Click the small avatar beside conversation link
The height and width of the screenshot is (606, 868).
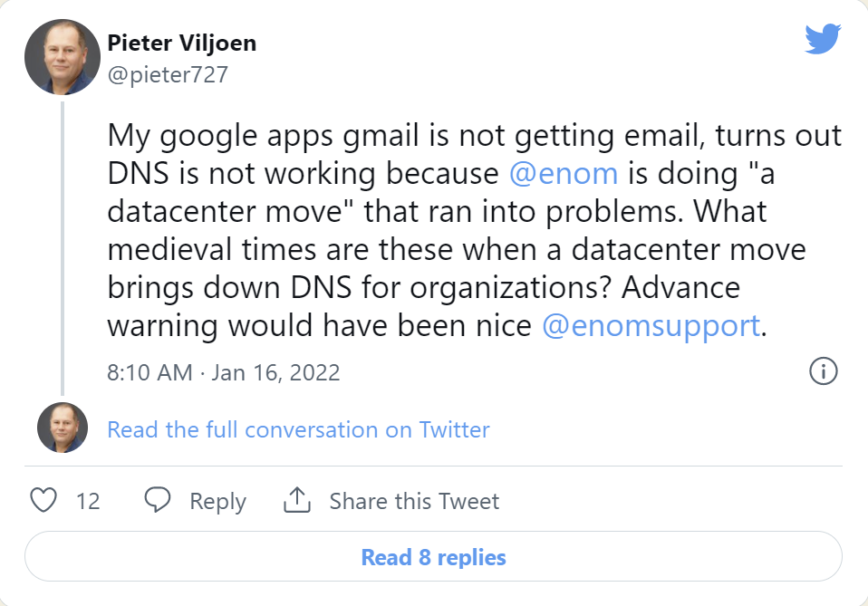click(62, 428)
